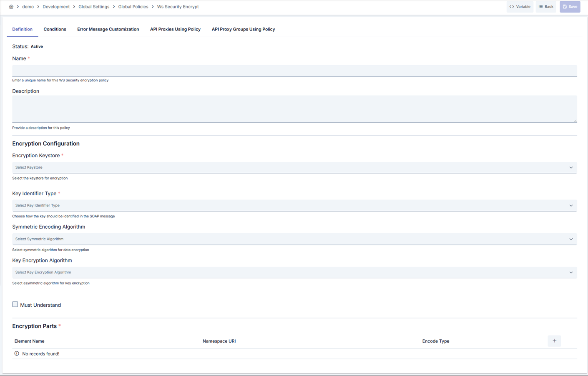Click the home icon in breadcrumb

tap(11, 7)
